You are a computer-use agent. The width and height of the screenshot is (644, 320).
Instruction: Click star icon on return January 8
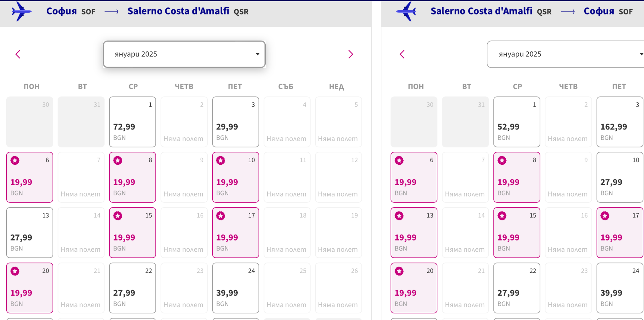pos(502,161)
